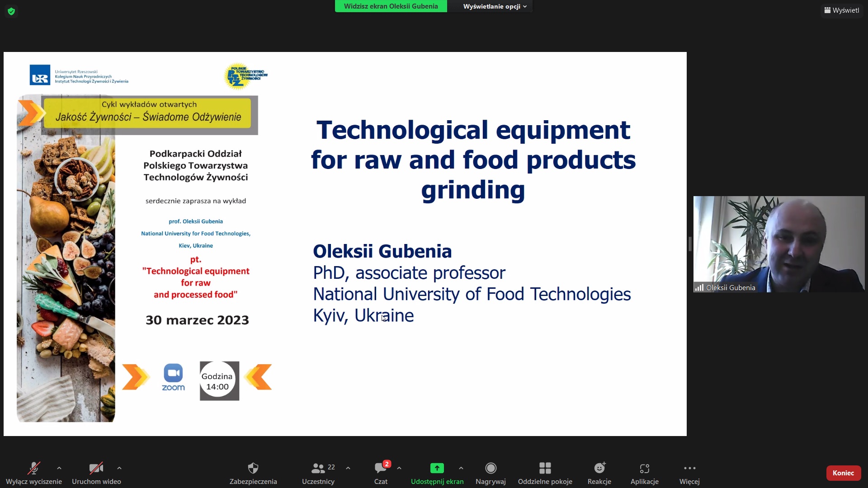This screenshot has width=868, height=488.
Task: Open Oddzielne pokoje breakout rooms
Action: (545, 468)
